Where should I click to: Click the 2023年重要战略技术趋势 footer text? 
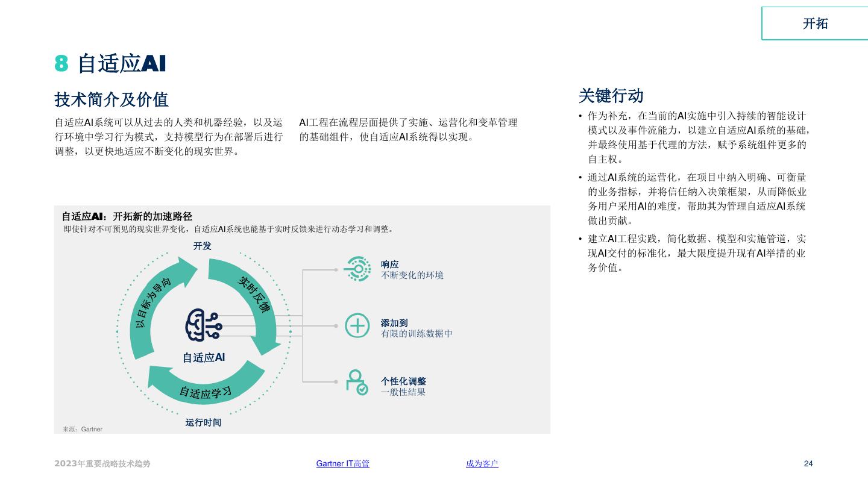tap(102, 463)
